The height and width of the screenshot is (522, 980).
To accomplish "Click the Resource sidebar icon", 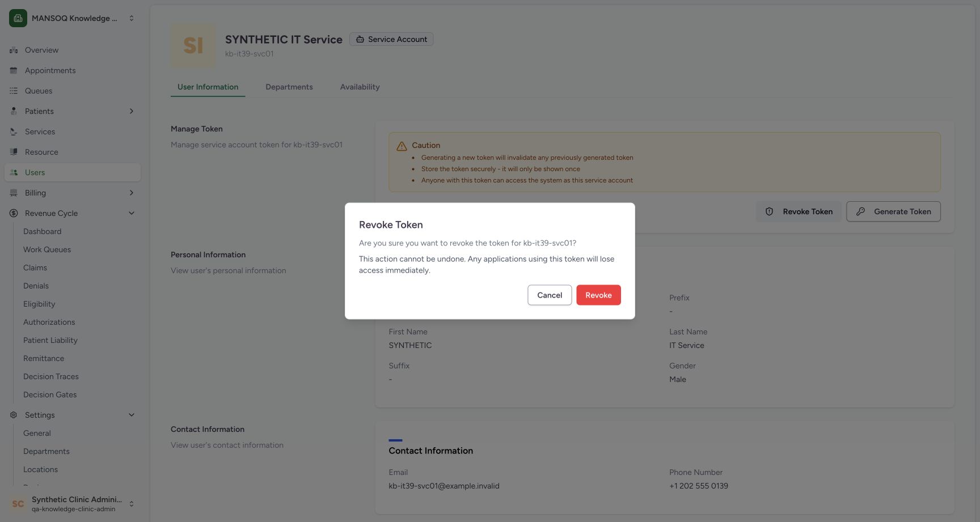I will 14,152.
